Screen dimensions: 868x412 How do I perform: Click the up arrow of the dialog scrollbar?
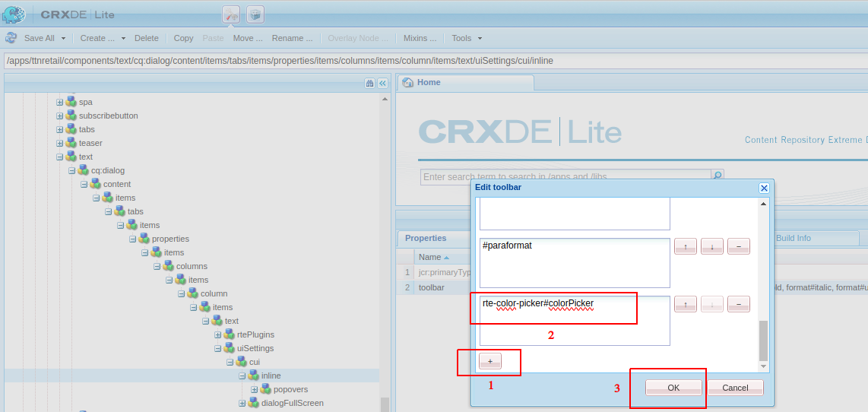tap(763, 204)
